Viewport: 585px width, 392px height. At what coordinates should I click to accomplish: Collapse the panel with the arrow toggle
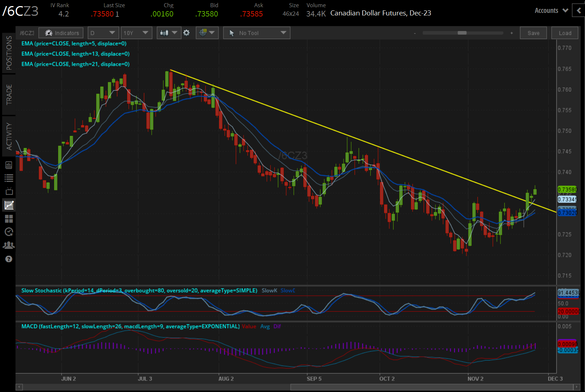pyautogui.click(x=579, y=11)
